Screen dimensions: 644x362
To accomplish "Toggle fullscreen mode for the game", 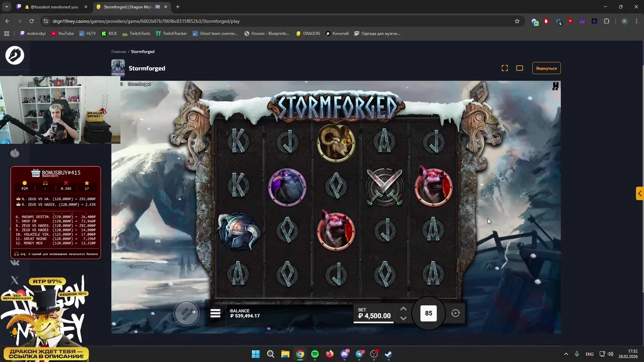I will tap(505, 68).
